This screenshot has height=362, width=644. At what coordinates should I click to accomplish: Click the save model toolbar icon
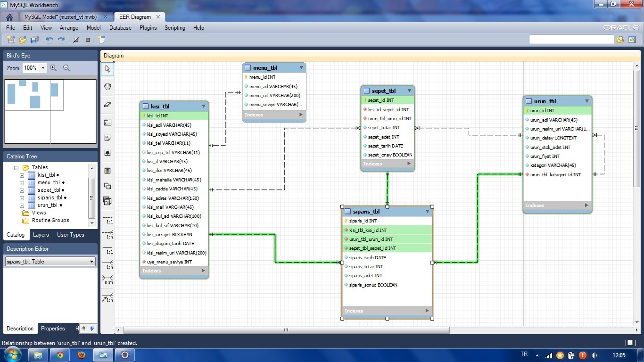coord(34,40)
